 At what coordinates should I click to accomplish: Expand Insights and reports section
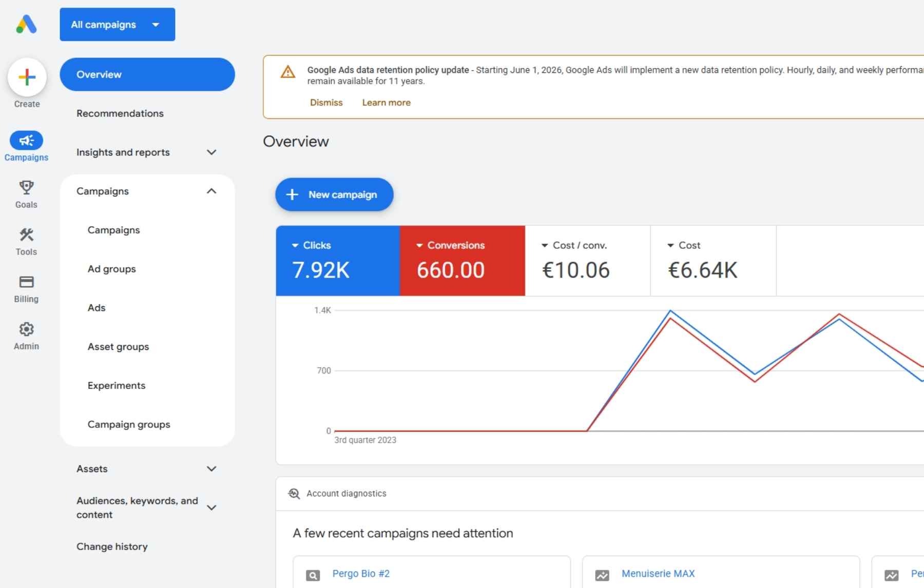coord(211,152)
